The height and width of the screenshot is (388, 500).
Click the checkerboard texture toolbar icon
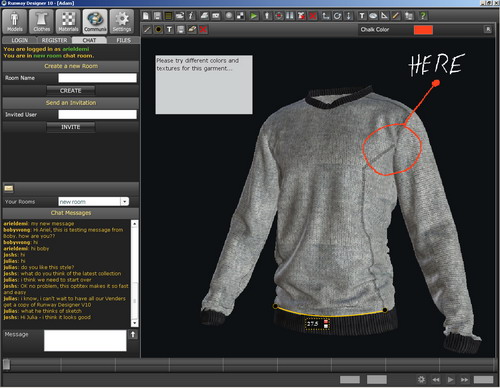[240, 16]
